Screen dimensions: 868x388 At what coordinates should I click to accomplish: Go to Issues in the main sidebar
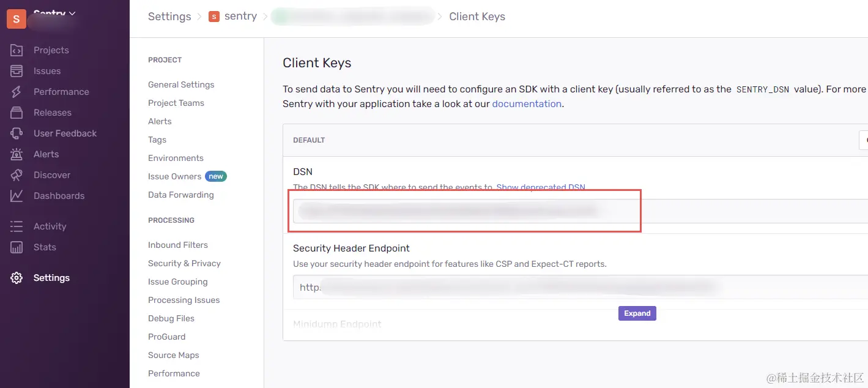[x=47, y=71]
